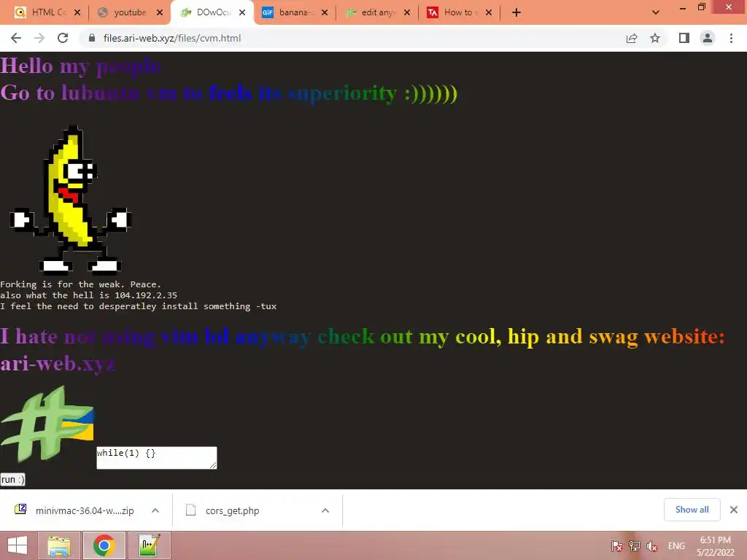Close the DOwOcu tab
Image resolution: width=747 pixels, height=560 pixels.
[x=242, y=12]
